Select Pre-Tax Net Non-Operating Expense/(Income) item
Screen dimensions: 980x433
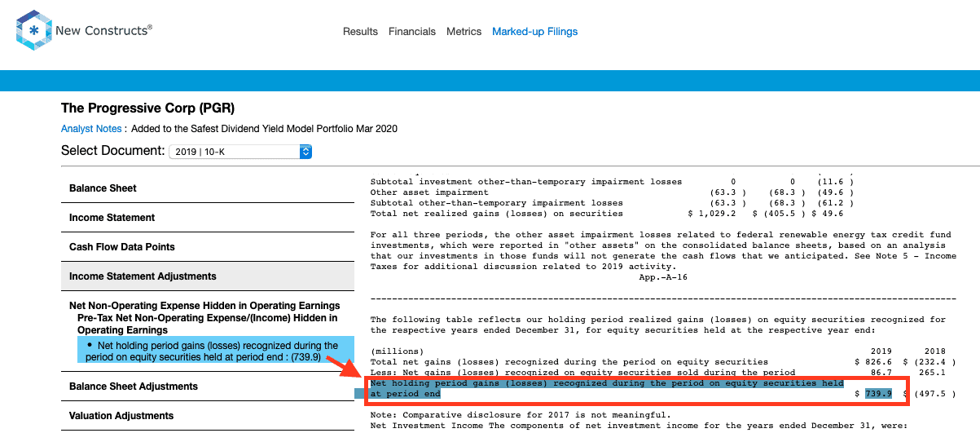click(208, 324)
